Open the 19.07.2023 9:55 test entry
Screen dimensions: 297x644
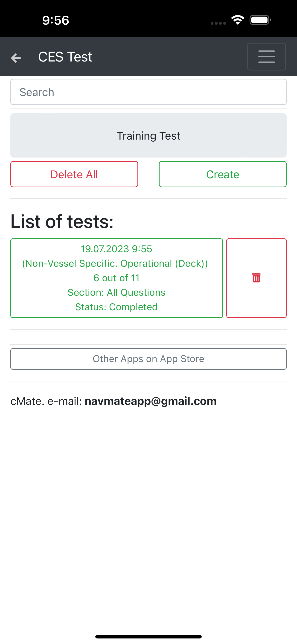coord(116,278)
